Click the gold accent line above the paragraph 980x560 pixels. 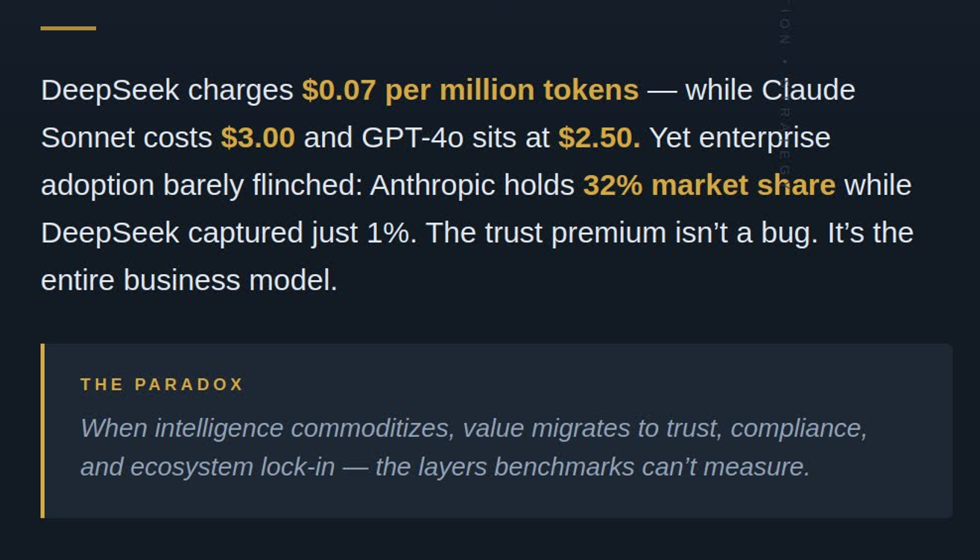pos(68,28)
